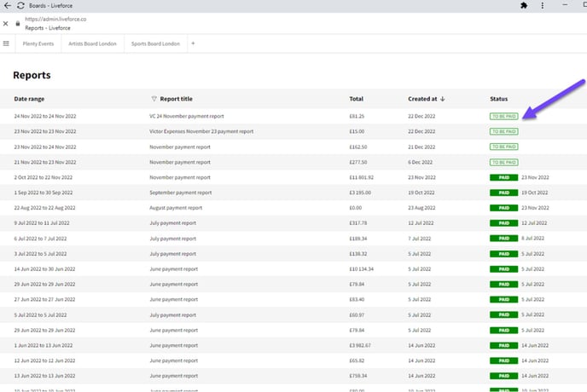Select date range 1 Sep 2022 to 30 Sep 2022

[x=44, y=193]
